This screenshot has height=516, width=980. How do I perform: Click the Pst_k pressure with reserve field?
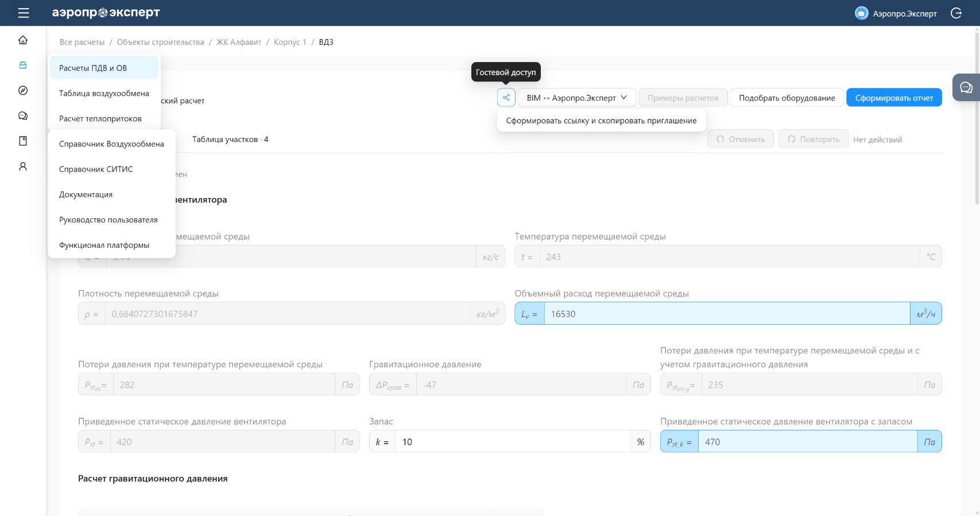[x=808, y=442]
